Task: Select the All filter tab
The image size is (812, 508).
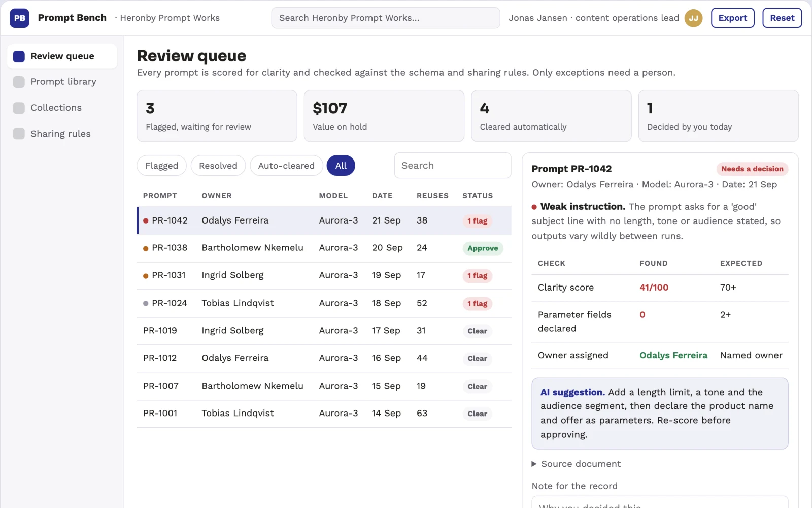Action: (x=341, y=166)
